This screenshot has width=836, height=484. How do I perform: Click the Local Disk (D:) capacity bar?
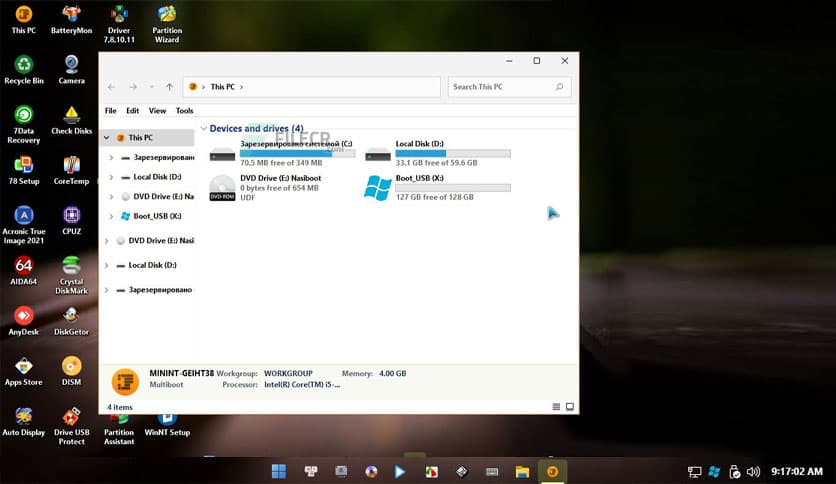pyautogui.click(x=453, y=153)
